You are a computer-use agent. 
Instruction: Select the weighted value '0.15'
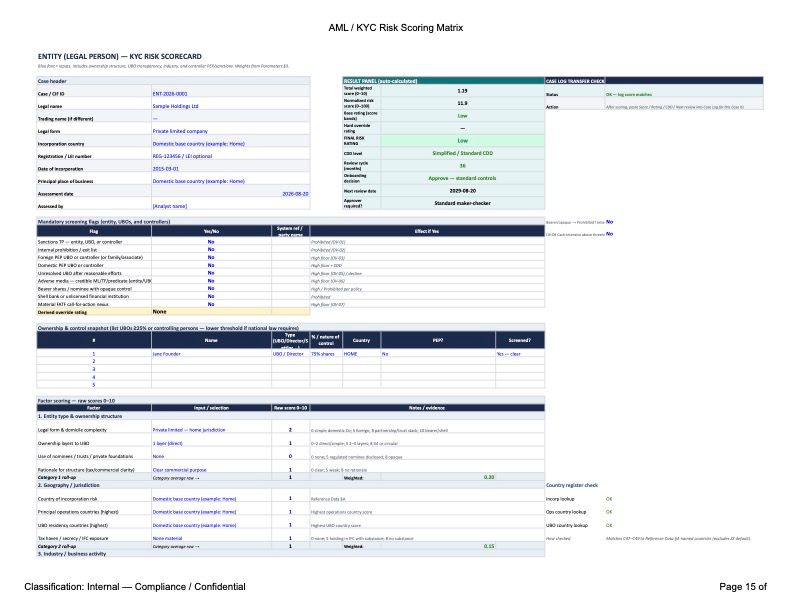(x=489, y=546)
